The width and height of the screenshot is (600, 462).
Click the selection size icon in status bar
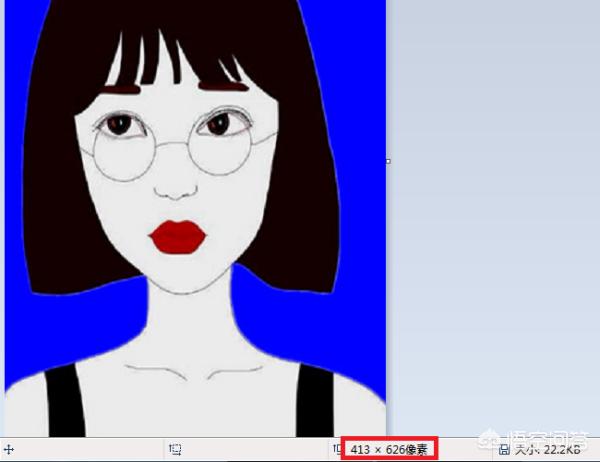175,450
